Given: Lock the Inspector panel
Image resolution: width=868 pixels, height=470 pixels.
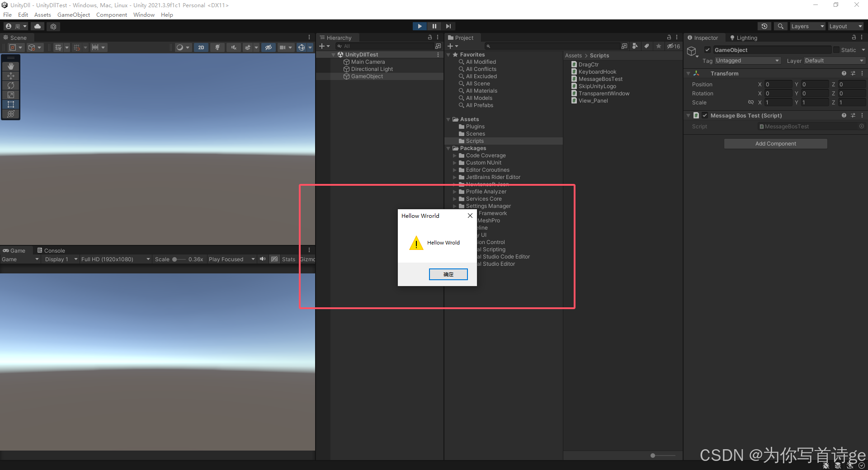Looking at the screenshot, I should tap(854, 38).
